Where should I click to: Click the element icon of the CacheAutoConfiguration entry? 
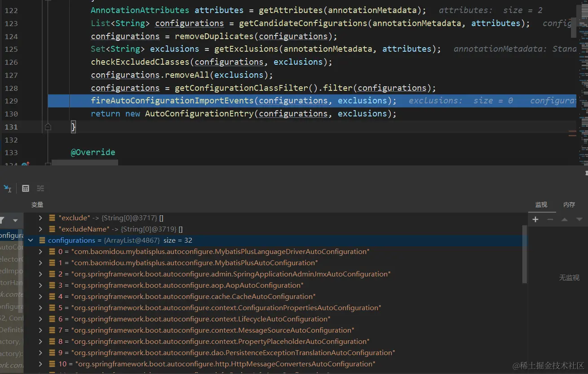(x=52, y=297)
